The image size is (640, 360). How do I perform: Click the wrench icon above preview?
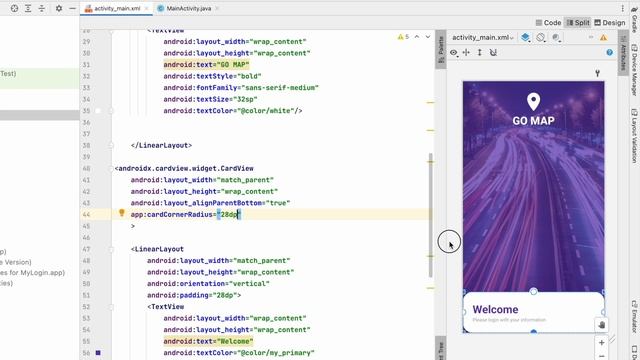(597, 73)
